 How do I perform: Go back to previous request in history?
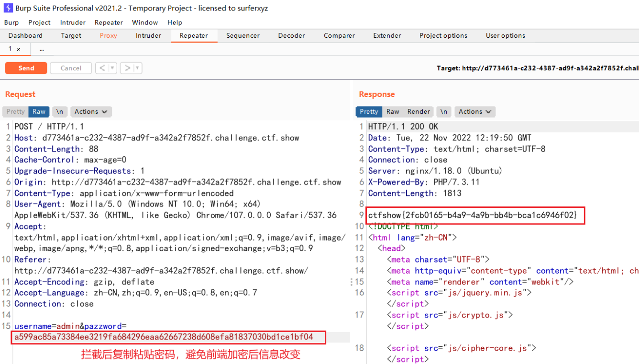click(102, 68)
